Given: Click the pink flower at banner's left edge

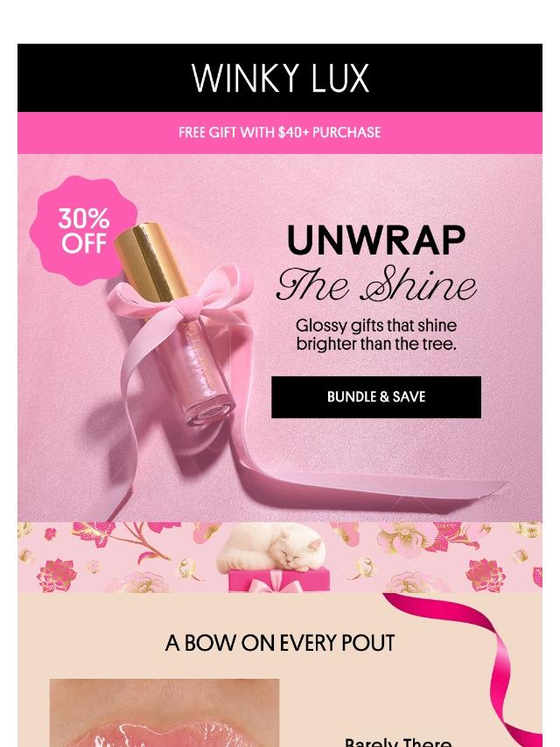Looking at the screenshot, I should (x=57, y=574).
